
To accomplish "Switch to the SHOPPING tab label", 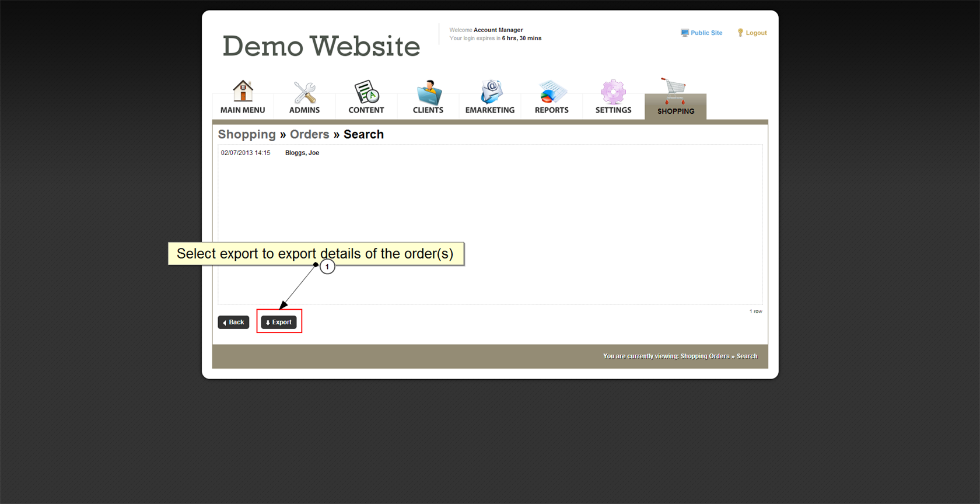I will pyautogui.click(x=675, y=111).
